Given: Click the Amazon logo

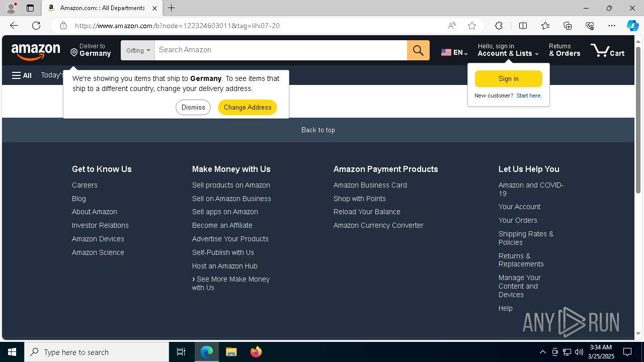Looking at the screenshot, I should click(36, 51).
